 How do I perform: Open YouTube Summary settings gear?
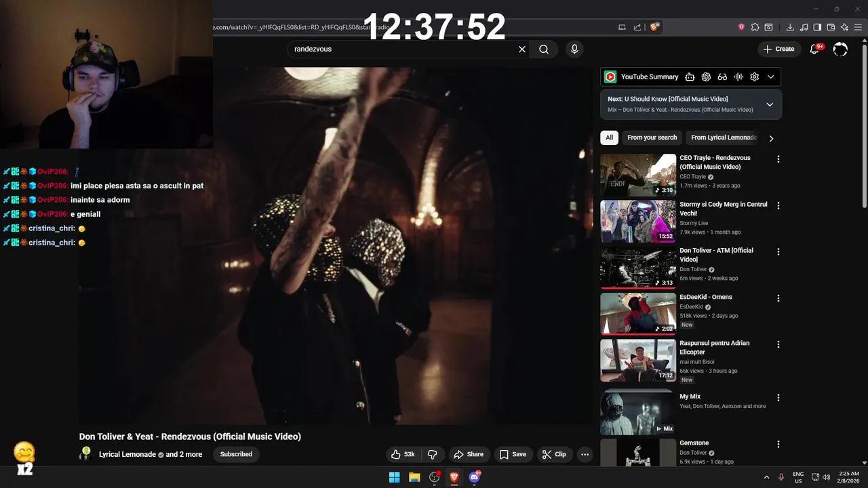click(755, 77)
